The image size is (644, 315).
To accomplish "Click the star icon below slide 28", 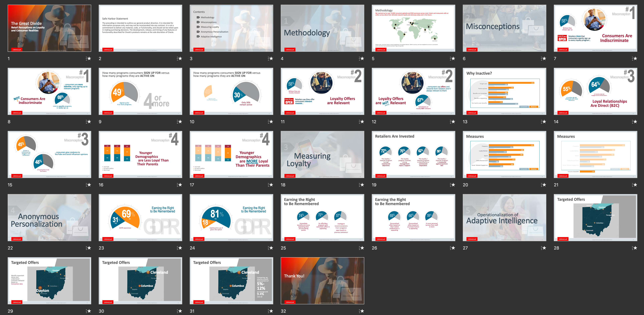I will pos(634,248).
